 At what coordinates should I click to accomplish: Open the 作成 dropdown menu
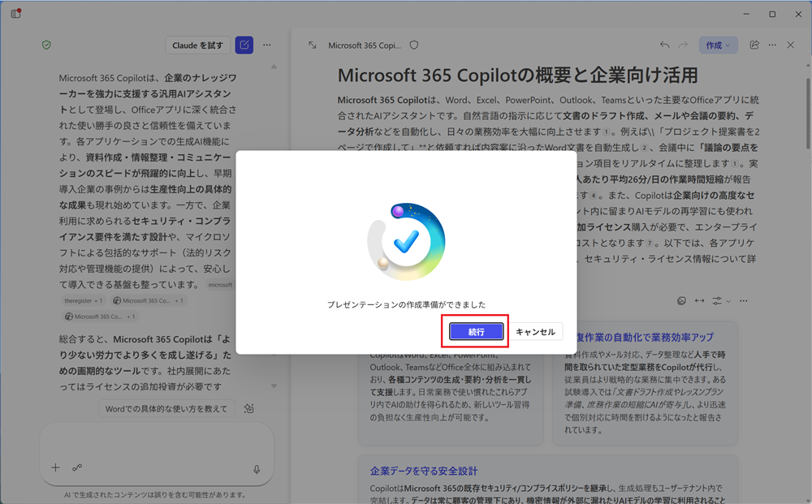pos(718,45)
